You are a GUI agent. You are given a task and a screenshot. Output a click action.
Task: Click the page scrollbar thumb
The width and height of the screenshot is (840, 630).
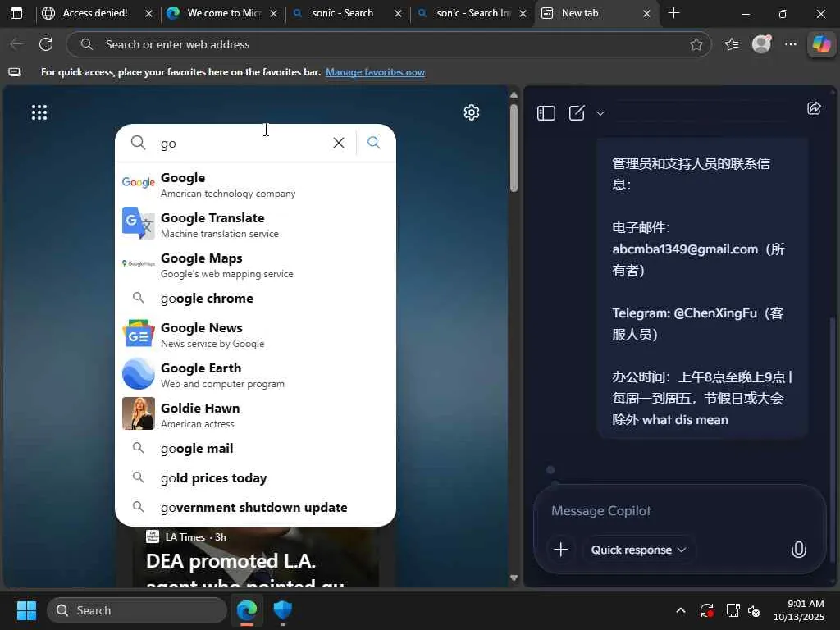514,148
